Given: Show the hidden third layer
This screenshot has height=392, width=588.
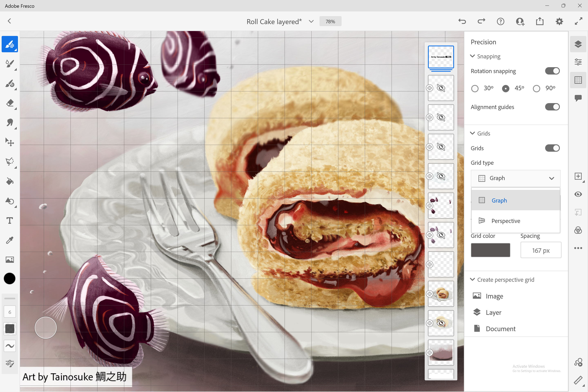Looking at the screenshot, I should tap(441, 118).
